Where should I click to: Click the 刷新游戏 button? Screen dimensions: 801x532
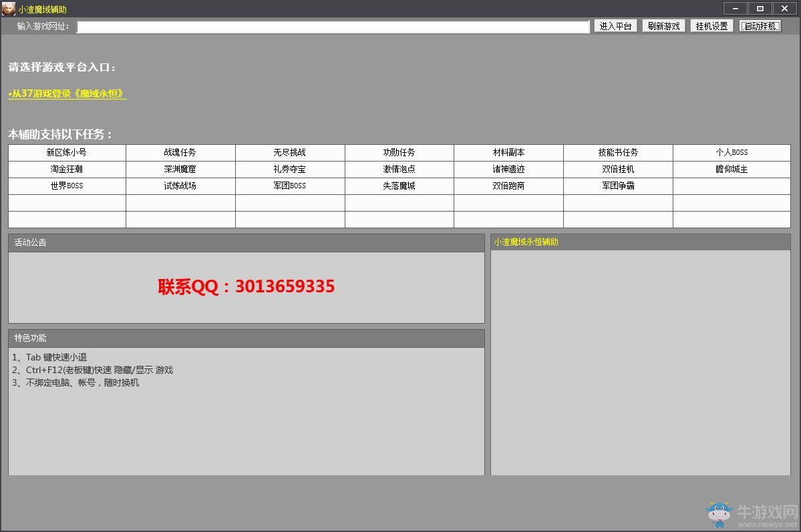point(663,26)
